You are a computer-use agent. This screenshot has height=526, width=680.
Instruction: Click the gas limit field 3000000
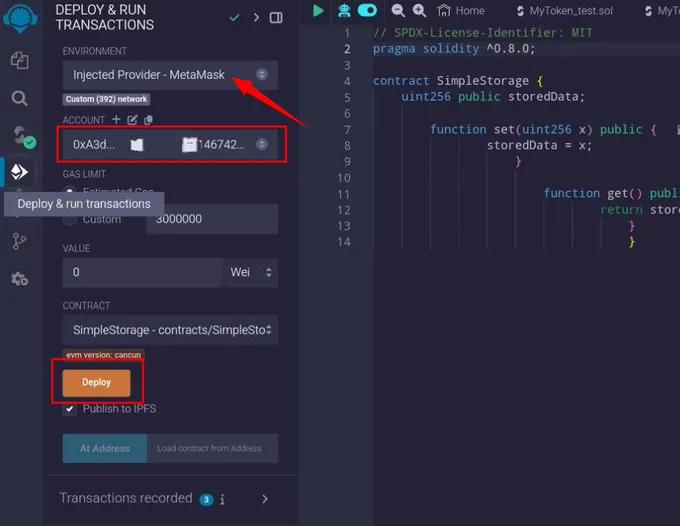212,219
